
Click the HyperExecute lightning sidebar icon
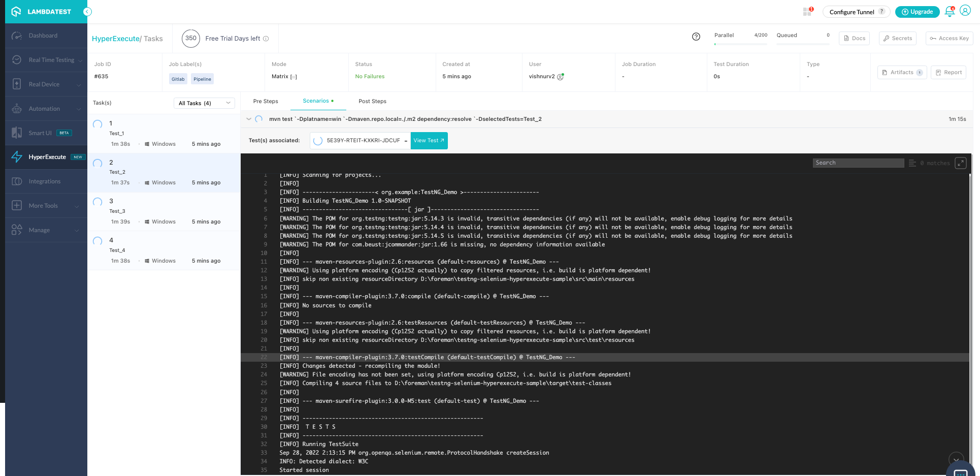click(x=17, y=157)
